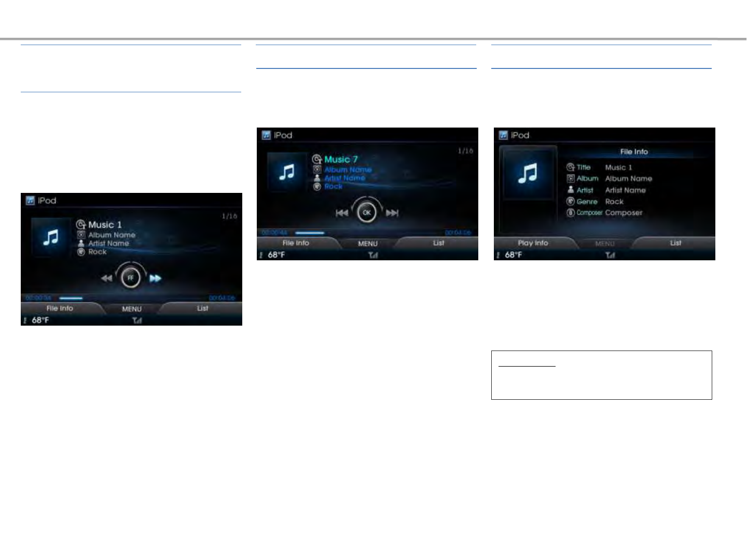Click Composer value in File Info
This screenshot has width=747, height=560.
(624, 213)
